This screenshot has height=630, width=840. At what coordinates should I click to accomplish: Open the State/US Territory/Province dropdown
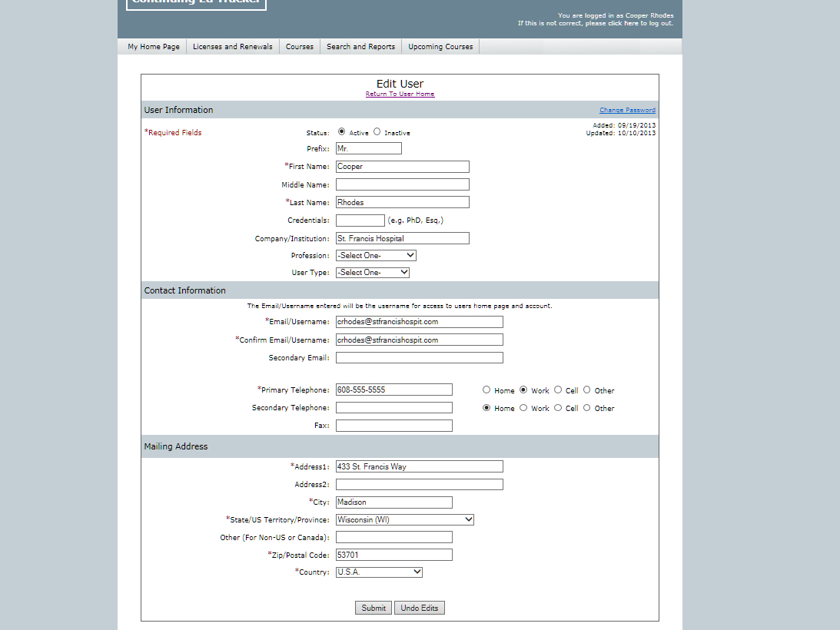point(405,520)
